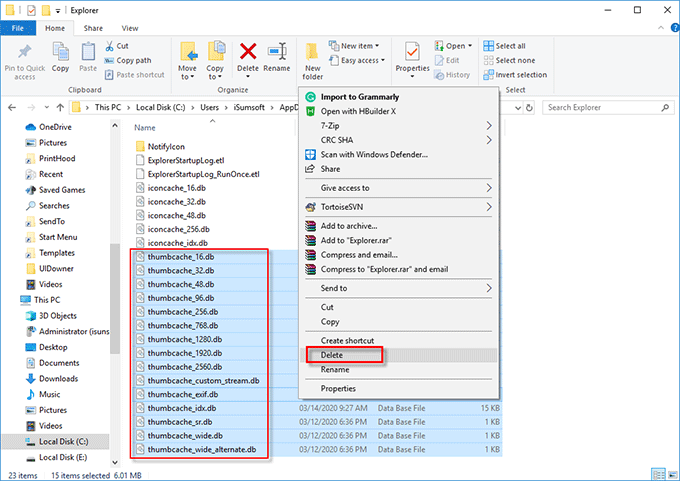Click the Cut scissors icon
The image size is (680, 481).
tap(110, 46)
